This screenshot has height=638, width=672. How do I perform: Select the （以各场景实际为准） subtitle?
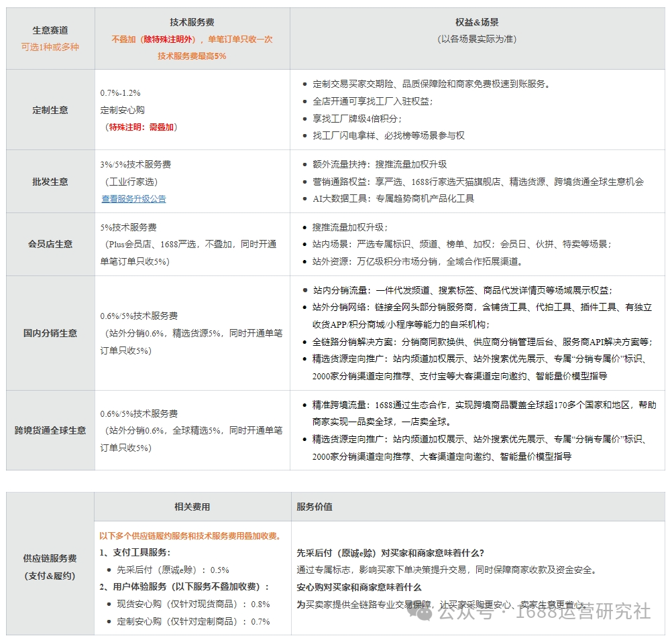pos(477,39)
